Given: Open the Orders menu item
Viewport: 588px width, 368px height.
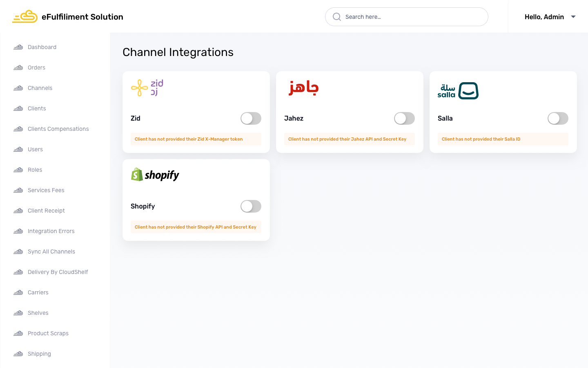Looking at the screenshot, I should pos(36,68).
